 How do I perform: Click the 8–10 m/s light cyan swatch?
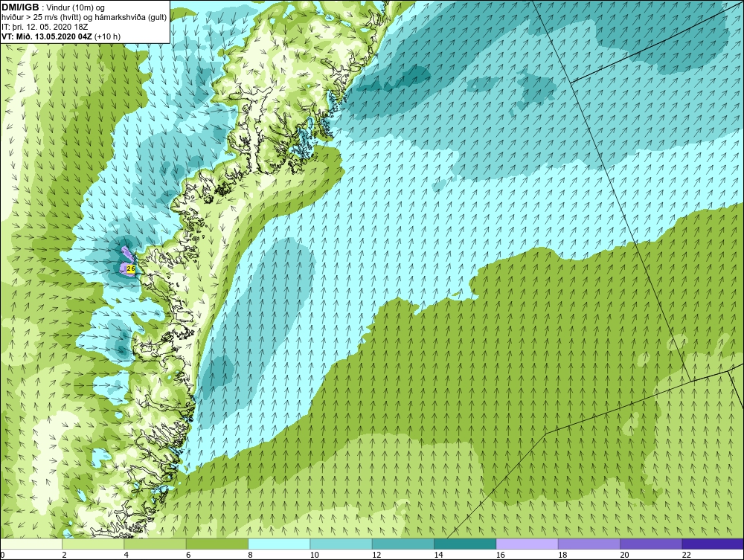pos(279,544)
